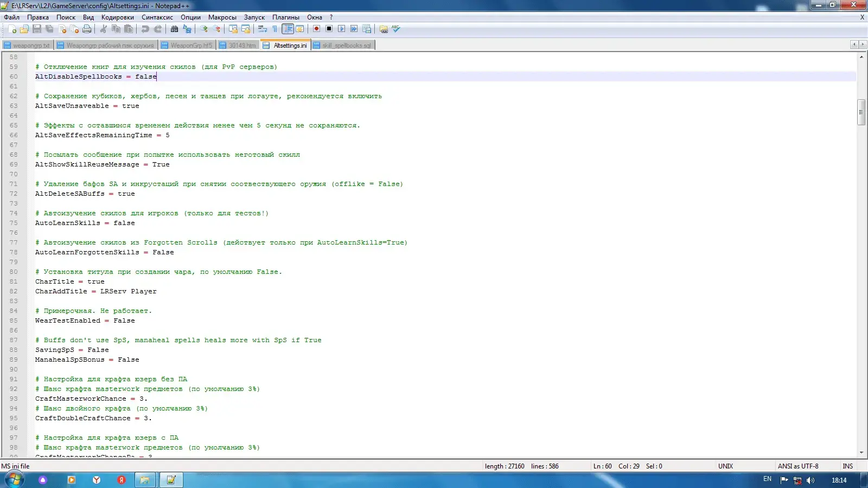Click the spell check ABC icon
Viewport: 868px width, 488px height.
[396, 29]
